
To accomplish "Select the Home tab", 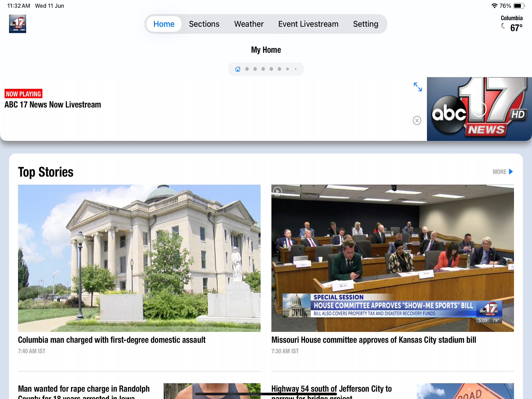I will click(164, 24).
